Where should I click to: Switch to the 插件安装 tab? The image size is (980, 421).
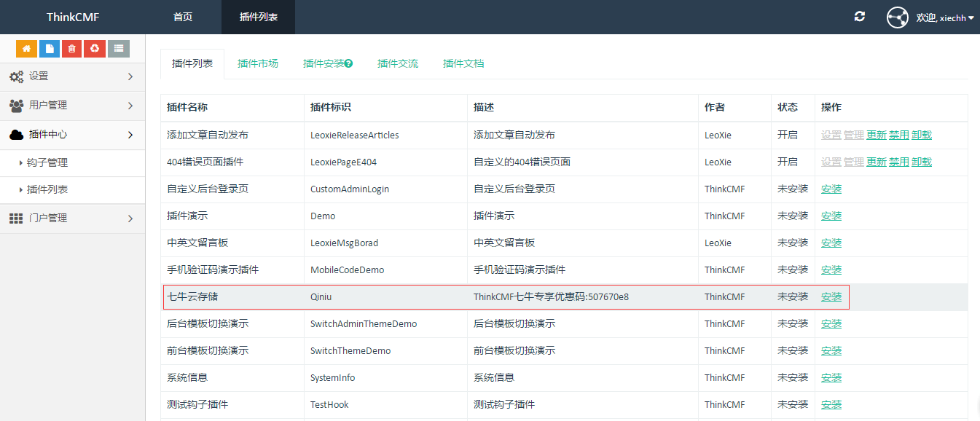(x=328, y=63)
